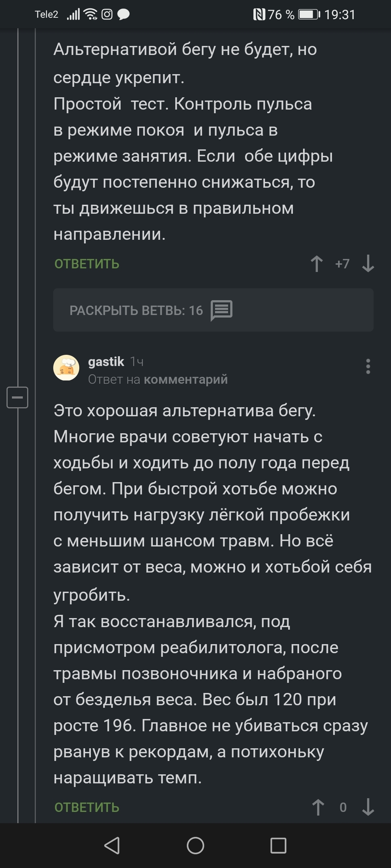Tap the Instagram notification icon in status bar
The image size is (391, 868).
(x=107, y=14)
